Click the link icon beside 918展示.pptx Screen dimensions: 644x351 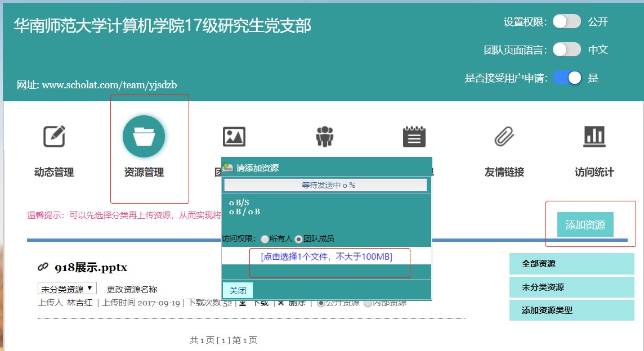click(x=43, y=267)
